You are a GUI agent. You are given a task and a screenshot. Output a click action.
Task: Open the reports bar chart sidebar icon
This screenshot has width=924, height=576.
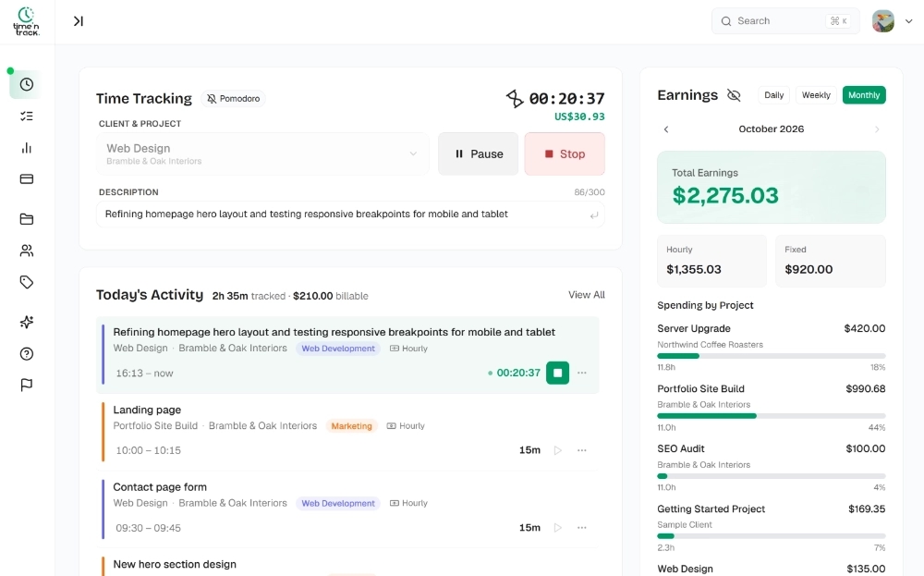tap(27, 147)
